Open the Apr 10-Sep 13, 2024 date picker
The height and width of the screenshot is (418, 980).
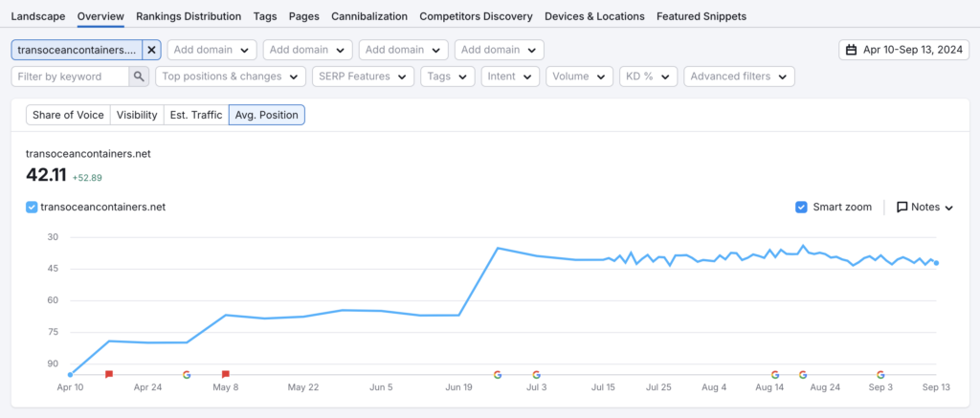pyautogui.click(x=904, y=50)
